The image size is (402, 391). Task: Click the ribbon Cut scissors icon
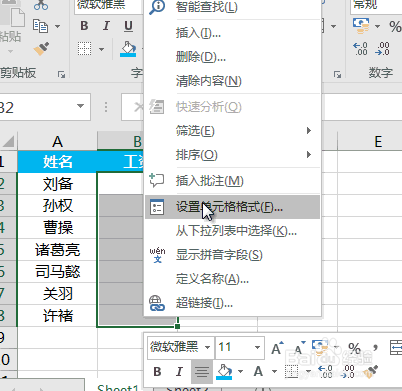pyautogui.click(x=41, y=4)
